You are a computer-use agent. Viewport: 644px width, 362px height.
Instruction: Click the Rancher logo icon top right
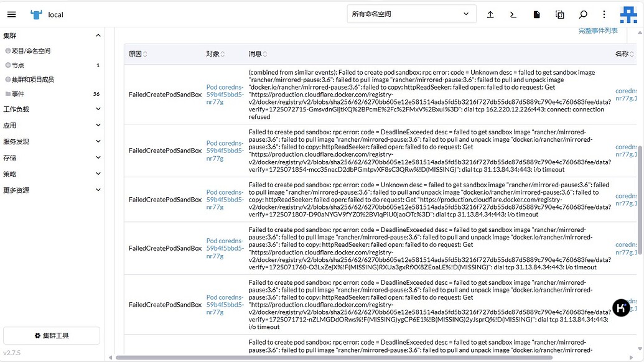point(628,14)
